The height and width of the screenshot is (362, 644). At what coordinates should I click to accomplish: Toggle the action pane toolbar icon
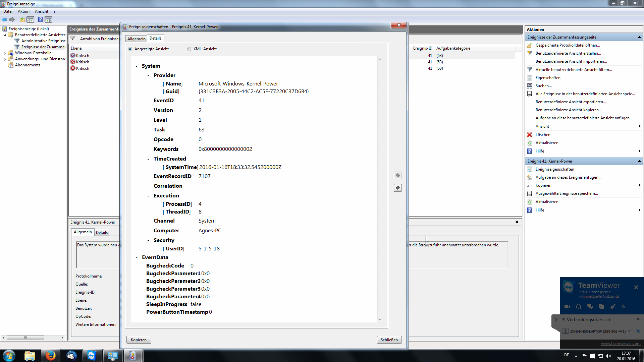coord(49,19)
